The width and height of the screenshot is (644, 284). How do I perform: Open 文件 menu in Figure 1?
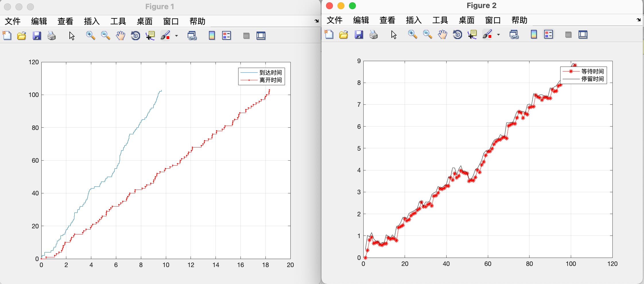click(x=13, y=21)
